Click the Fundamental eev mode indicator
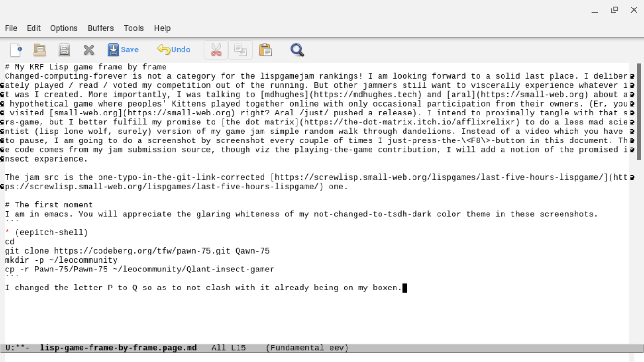This screenshot has height=362, width=644. pos(307,348)
